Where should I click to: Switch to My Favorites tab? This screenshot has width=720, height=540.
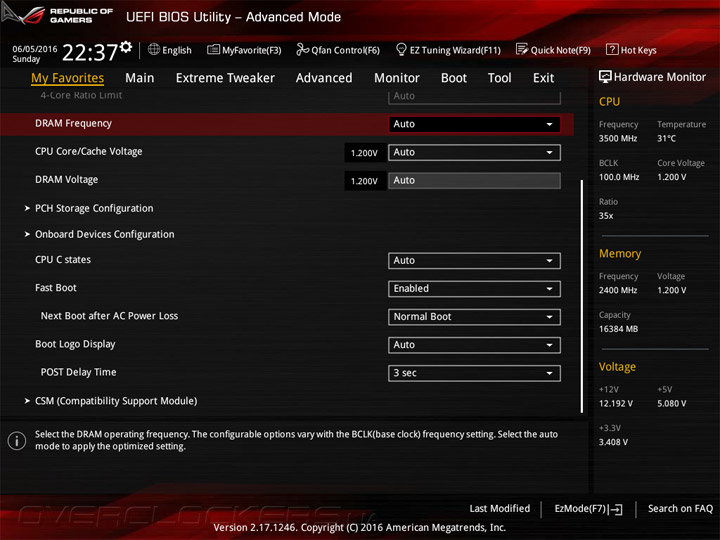coord(68,78)
